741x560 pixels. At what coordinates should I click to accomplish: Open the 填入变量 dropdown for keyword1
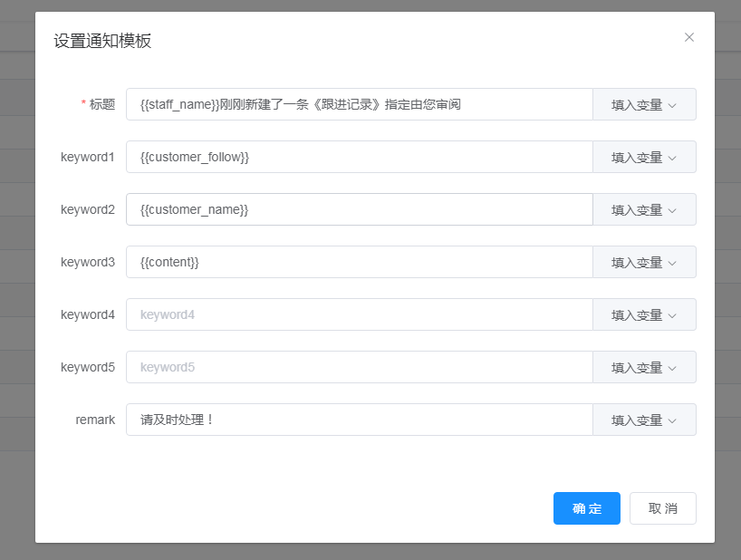639,157
